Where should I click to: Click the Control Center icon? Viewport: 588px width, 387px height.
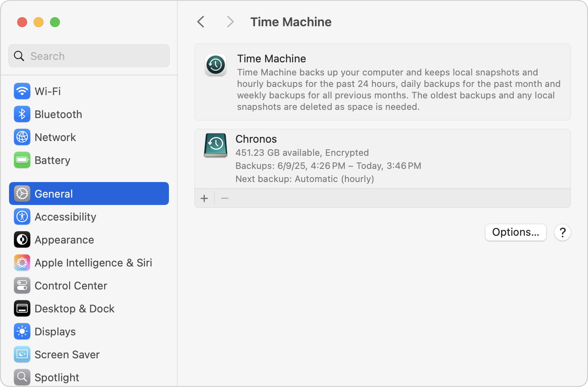[x=22, y=285]
